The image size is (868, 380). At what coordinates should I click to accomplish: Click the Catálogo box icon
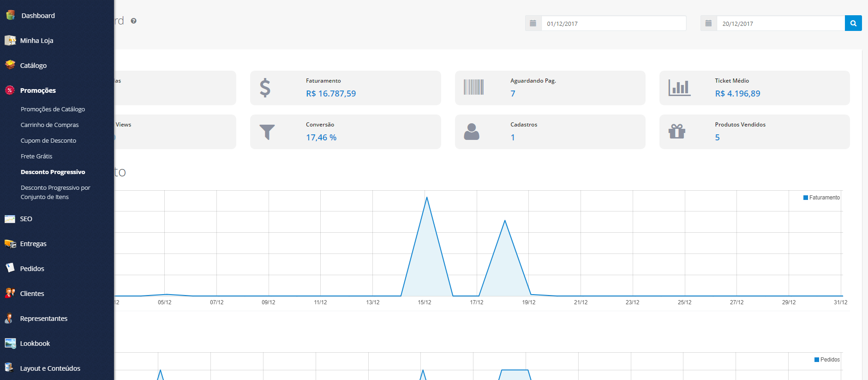coord(10,65)
